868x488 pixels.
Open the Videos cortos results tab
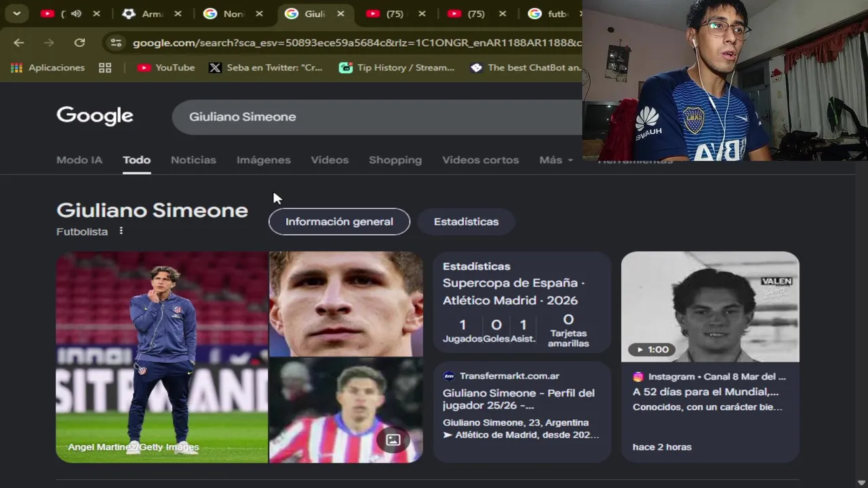point(480,160)
